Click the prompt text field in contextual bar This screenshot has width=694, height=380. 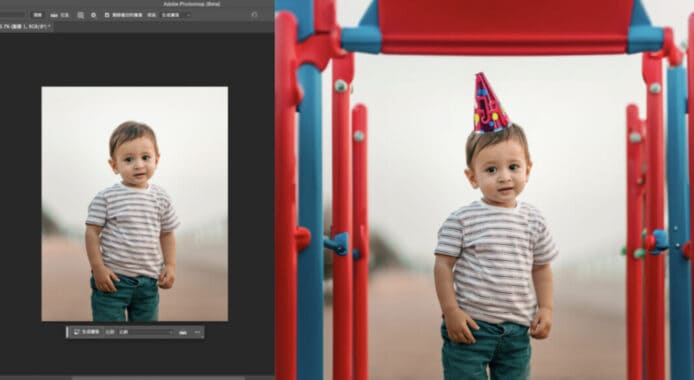(145, 332)
